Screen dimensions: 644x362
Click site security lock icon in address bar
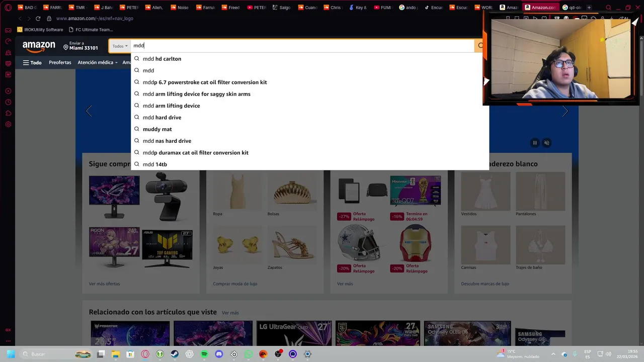point(49,19)
